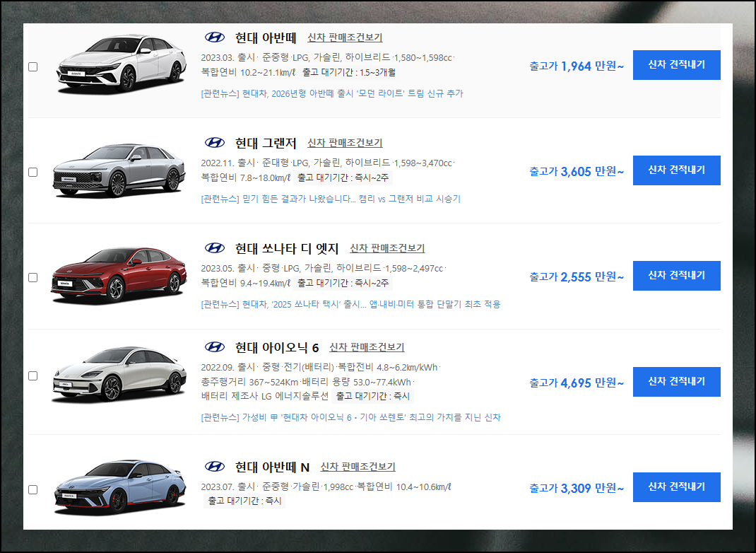Request 신차 견적내기 for the 4,695 만원 아이오닉 6
This screenshot has width=756, height=553.
[x=676, y=382]
